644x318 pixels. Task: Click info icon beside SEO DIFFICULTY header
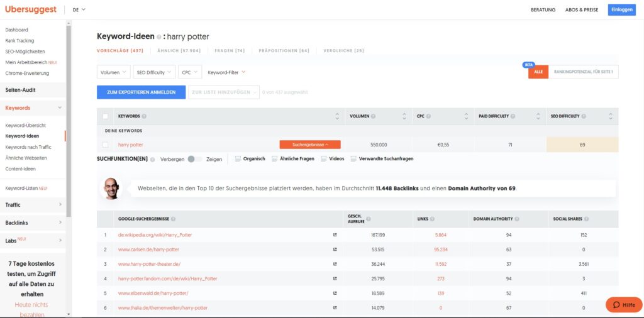[584, 116]
